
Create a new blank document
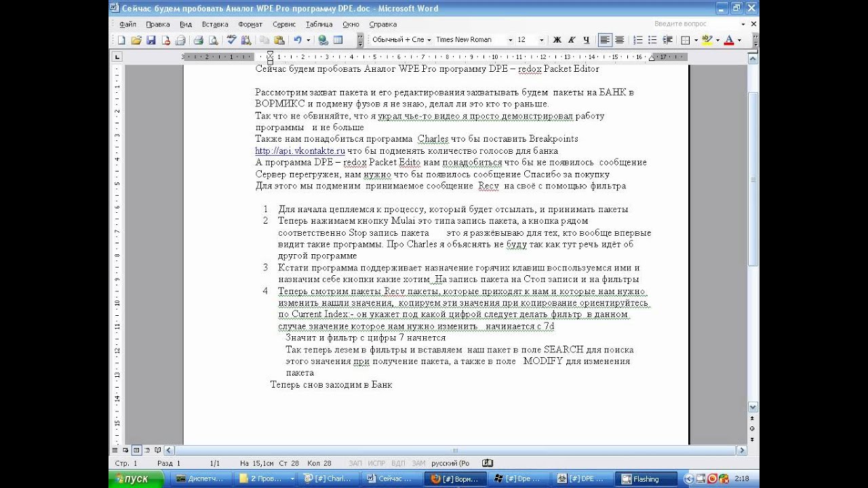121,40
